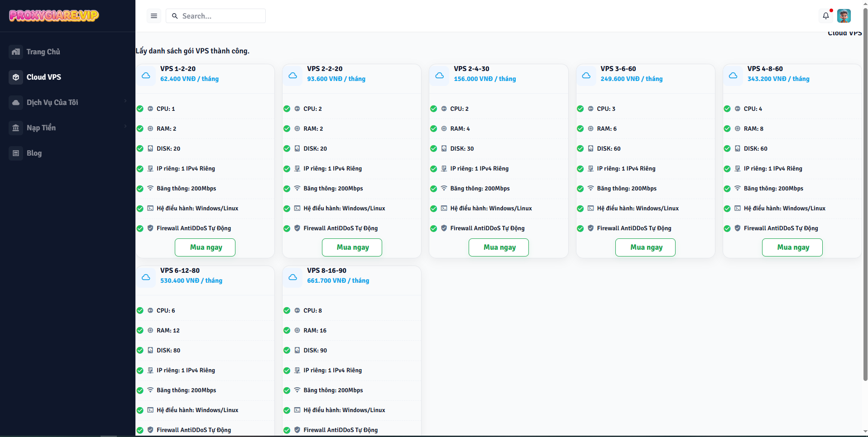Click the green check beside DISK: 80
868x437 pixels.
pyautogui.click(x=140, y=350)
